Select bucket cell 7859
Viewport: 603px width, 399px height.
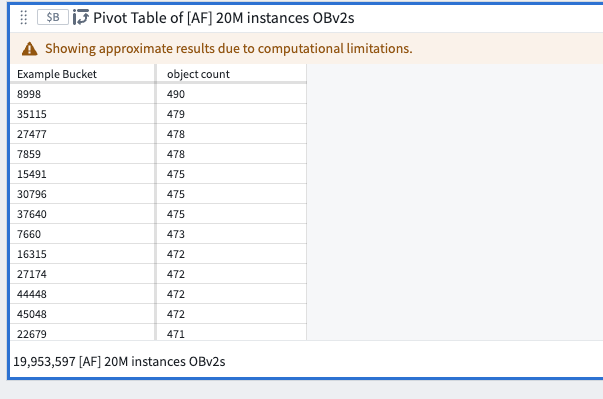pos(82,154)
